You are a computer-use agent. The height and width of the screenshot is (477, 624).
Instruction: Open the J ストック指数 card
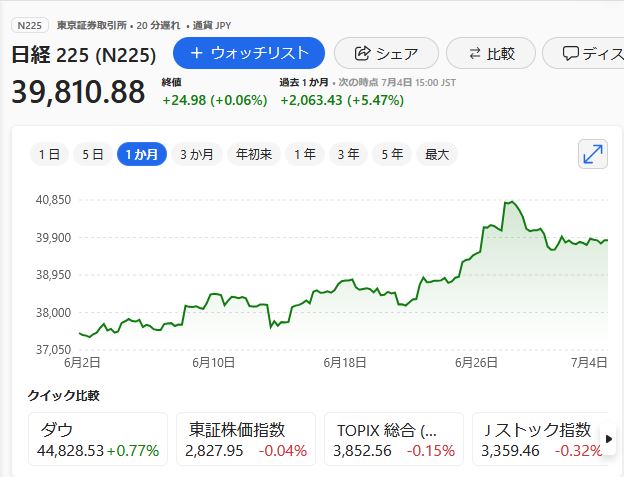point(541,440)
